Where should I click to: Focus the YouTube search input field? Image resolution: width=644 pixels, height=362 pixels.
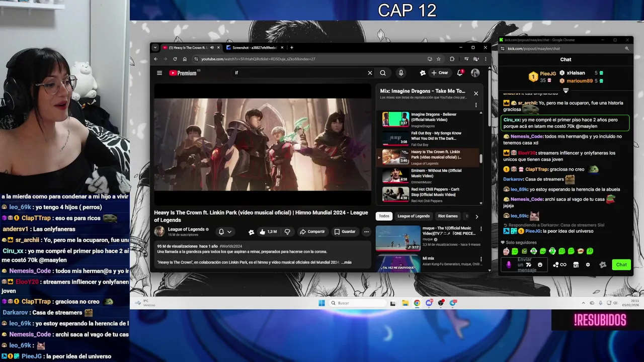pos(299,73)
